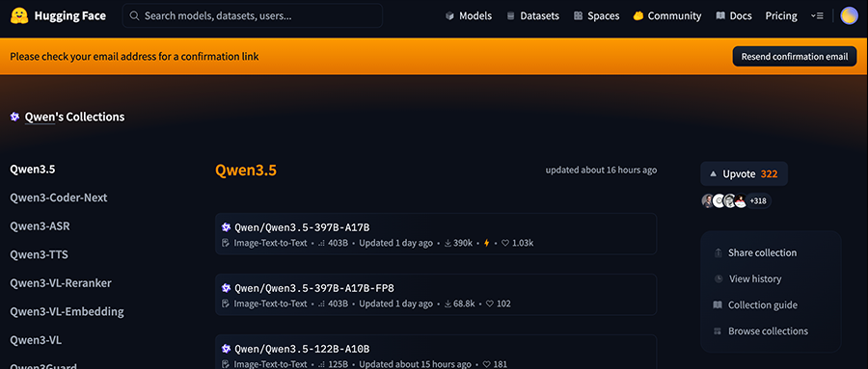This screenshot has height=369, width=868.
Task: Expand the navbar more-options menu
Action: [x=817, y=16]
